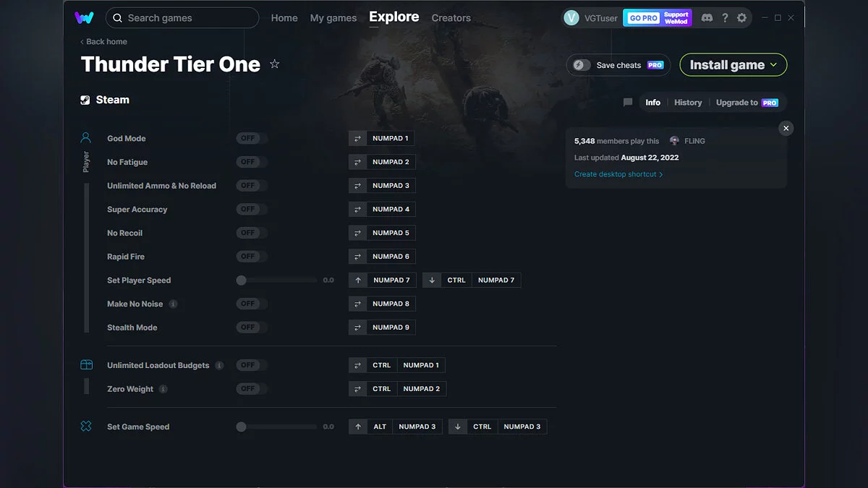Viewport: 868px width, 488px height.
Task: Enable Super Accuracy toggle
Action: [252, 209]
